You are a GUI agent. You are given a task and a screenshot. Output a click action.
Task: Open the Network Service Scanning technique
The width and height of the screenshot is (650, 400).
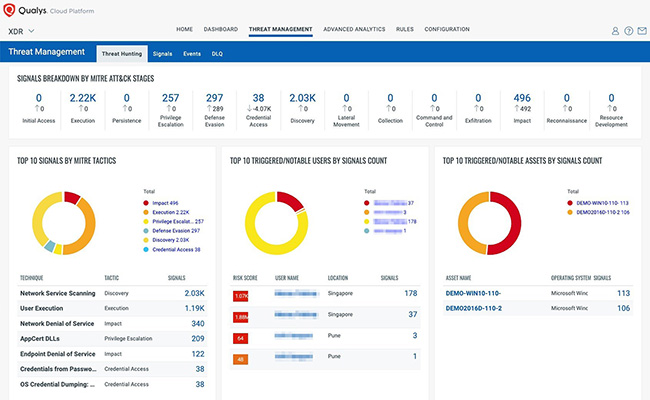58,293
